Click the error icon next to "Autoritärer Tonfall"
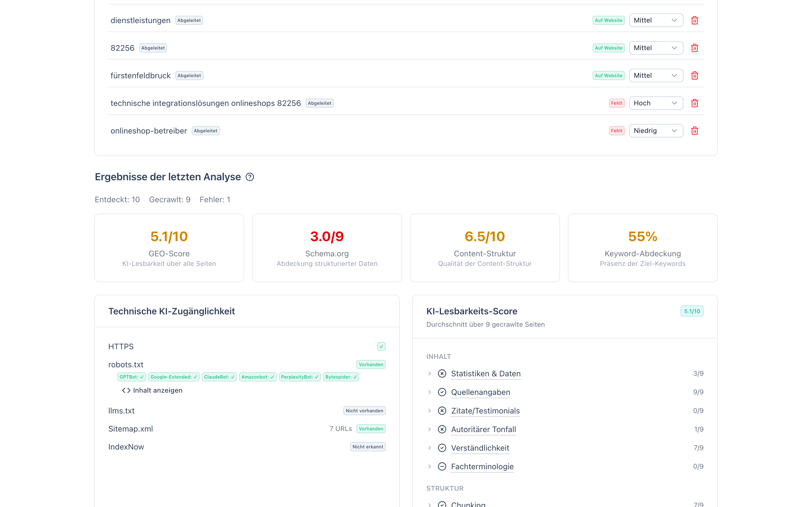Viewport: 812px width, 507px height. click(442, 429)
